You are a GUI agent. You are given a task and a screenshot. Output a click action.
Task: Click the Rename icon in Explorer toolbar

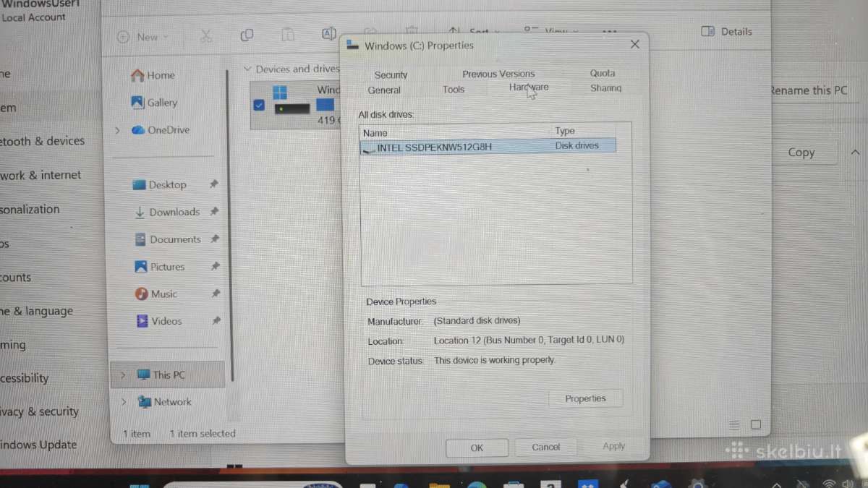(x=329, y=33)
